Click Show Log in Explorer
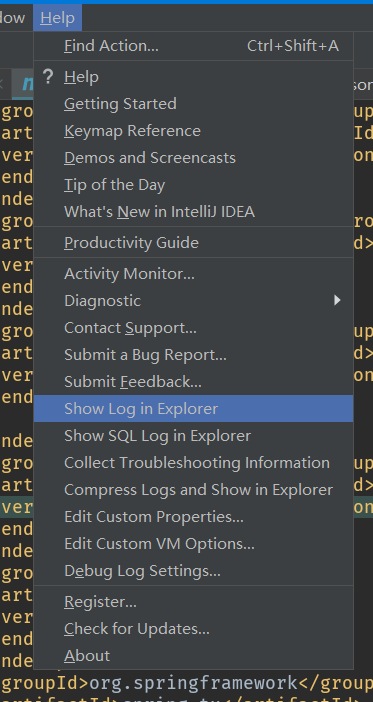 193,408
